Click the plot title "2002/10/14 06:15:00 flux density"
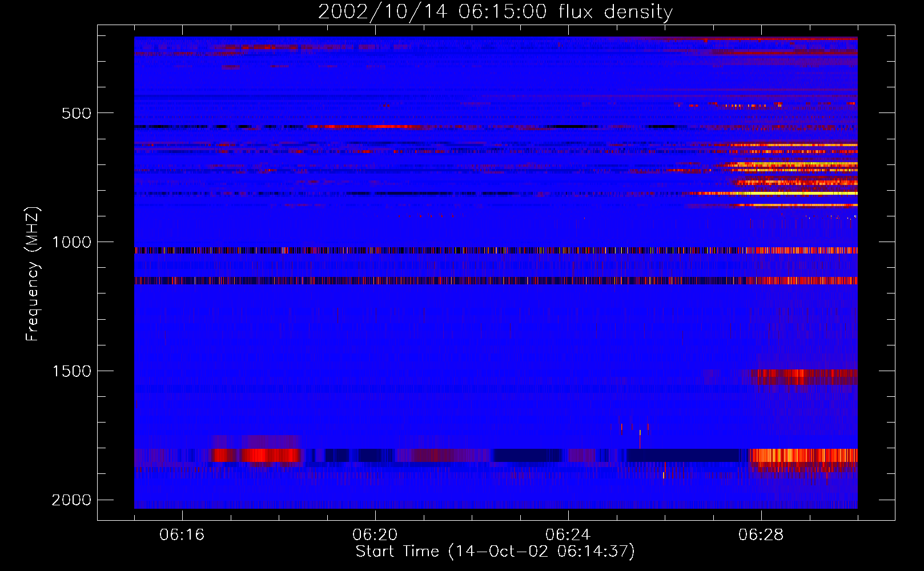The image size is (924, 571). click(495, 11)
